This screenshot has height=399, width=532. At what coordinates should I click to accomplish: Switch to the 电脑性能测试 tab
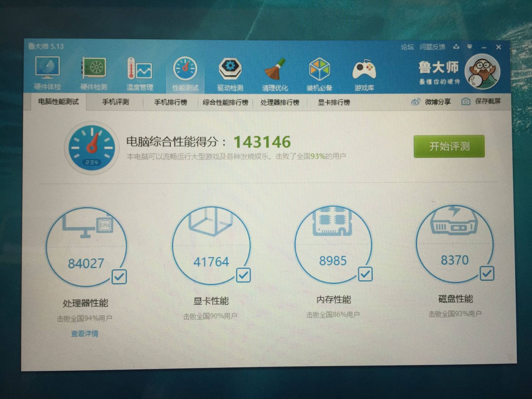pyautogui.click(x=58, y=102)
